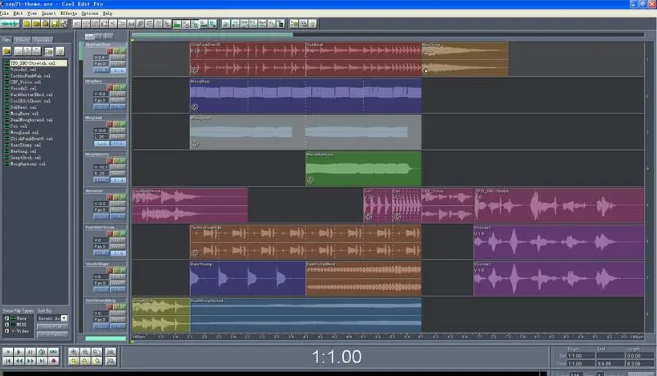
Task: Switch to the Favorites tab in left panel
Action: click(43, 40)
